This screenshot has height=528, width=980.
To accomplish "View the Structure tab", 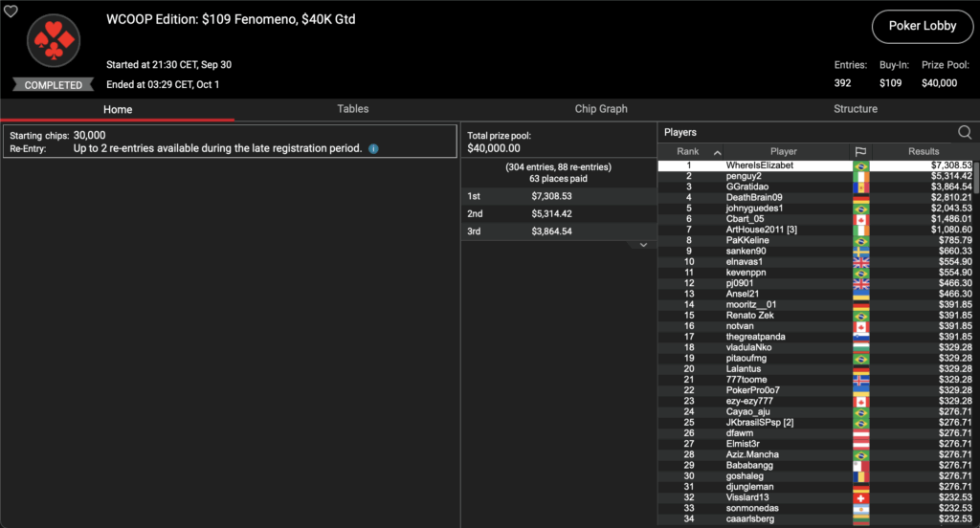I will tap(855, 109).
